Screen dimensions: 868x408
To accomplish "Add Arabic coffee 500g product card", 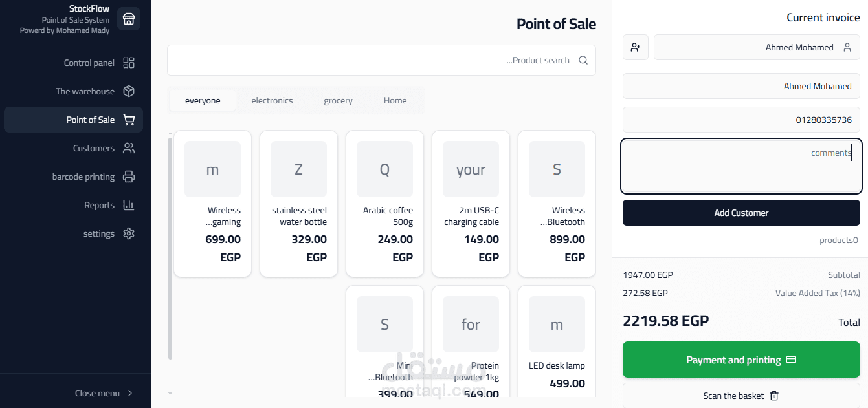I will 384,204.
